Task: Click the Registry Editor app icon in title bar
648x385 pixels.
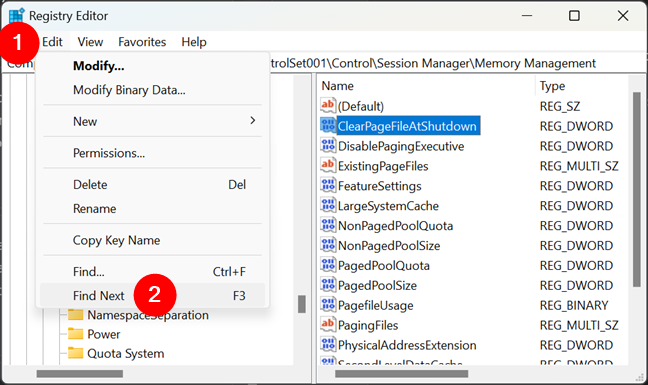Action: coord(17,16)
